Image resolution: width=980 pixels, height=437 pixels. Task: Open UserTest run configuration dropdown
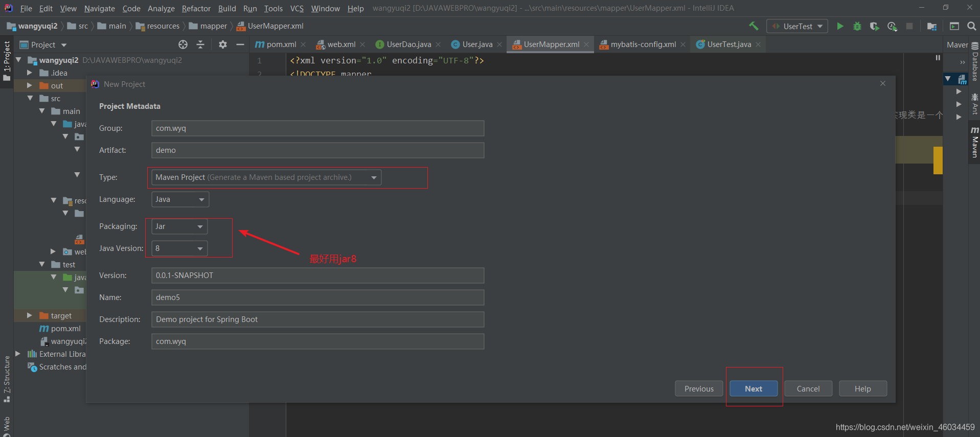click(x=797, y=26)
